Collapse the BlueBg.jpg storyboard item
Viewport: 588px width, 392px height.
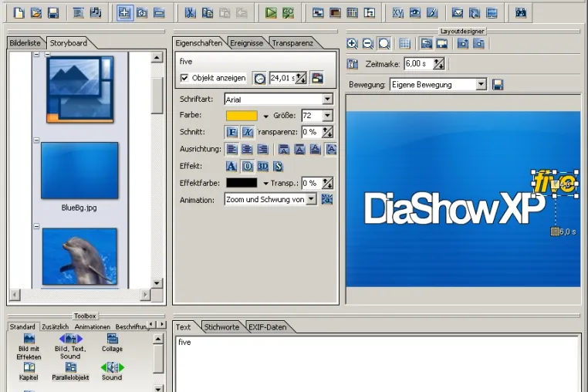point(36,140)
